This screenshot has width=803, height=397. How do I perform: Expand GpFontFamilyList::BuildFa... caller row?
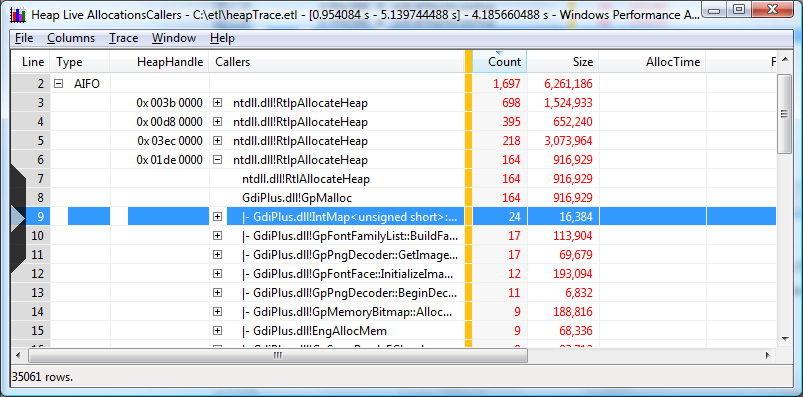point(218,236)
